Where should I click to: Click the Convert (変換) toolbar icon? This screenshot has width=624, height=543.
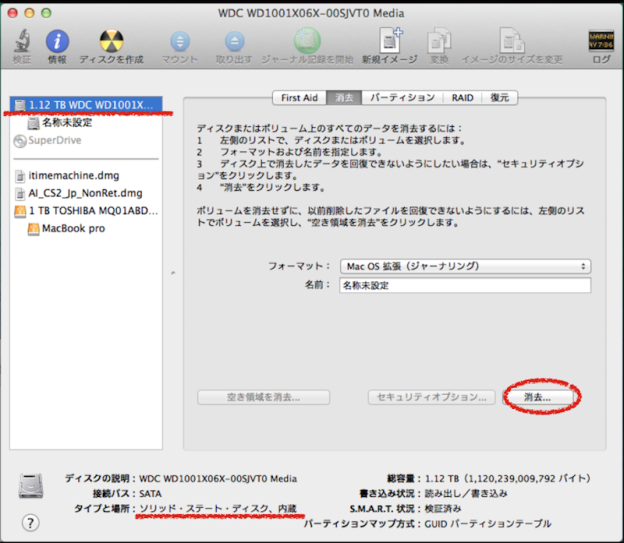coord(439,41)
